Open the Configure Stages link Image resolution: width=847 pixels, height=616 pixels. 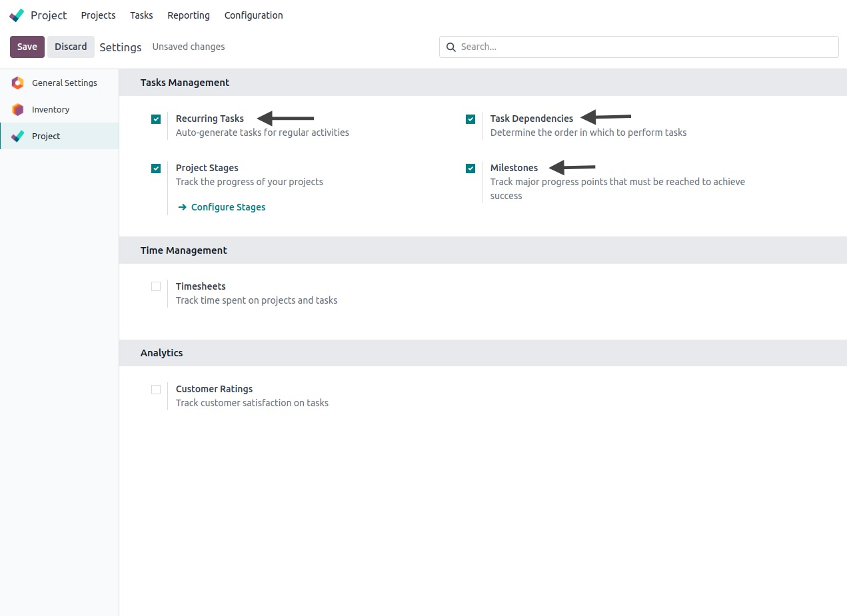coord(228,207)
